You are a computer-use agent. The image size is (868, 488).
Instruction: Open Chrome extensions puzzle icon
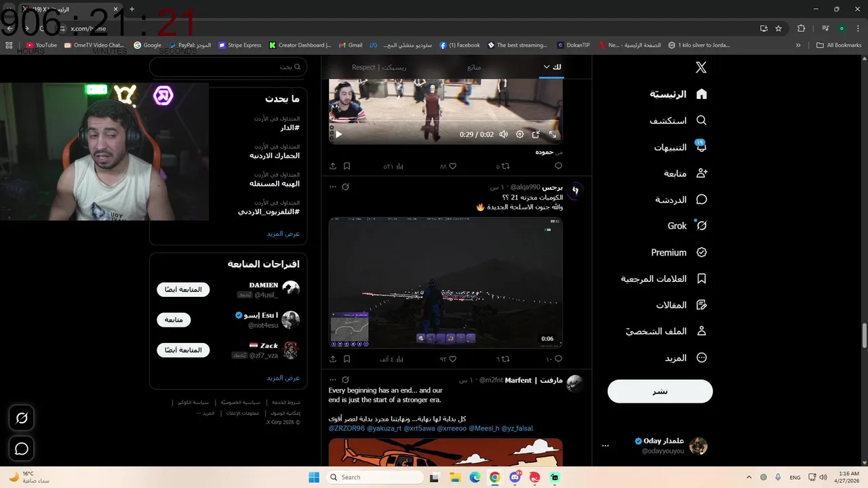click(802, 28)
